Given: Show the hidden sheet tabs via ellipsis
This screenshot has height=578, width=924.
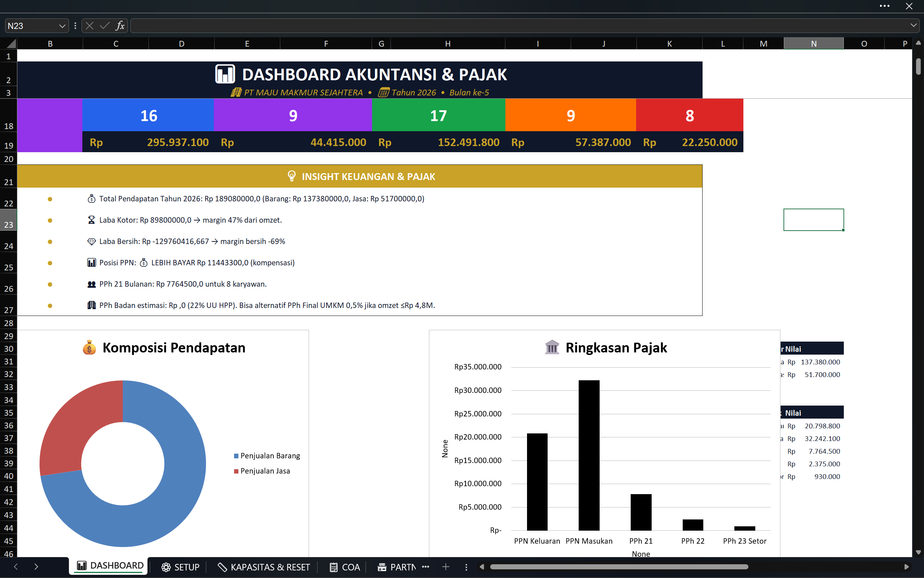Looking at the screenshot, I should tap(426, 567).
